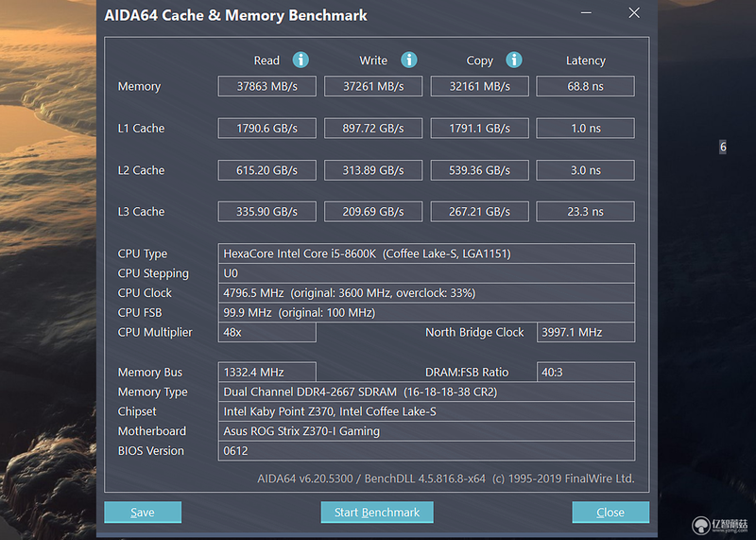Click the Read info icon
The width and height of the screenshot is (756, 540).
coord(301,60)
